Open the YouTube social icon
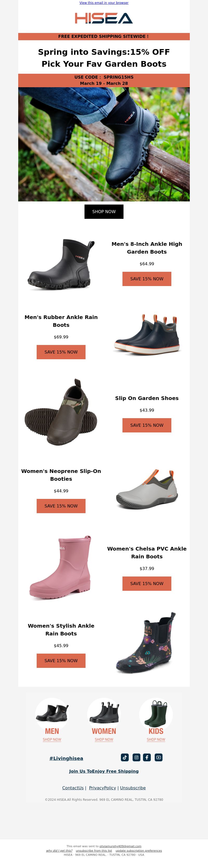Image resolution: width=208 pixels, height=868 pixels. [159, 757]
